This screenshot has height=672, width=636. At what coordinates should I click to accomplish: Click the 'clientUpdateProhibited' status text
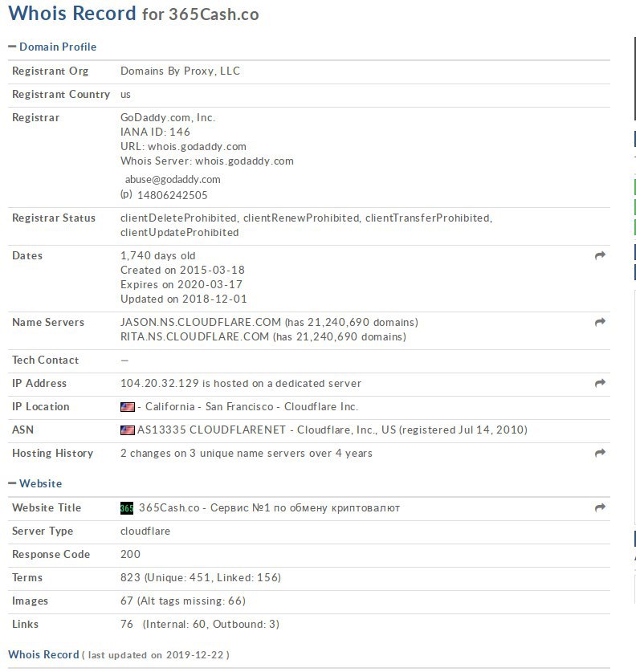[180, 232]
